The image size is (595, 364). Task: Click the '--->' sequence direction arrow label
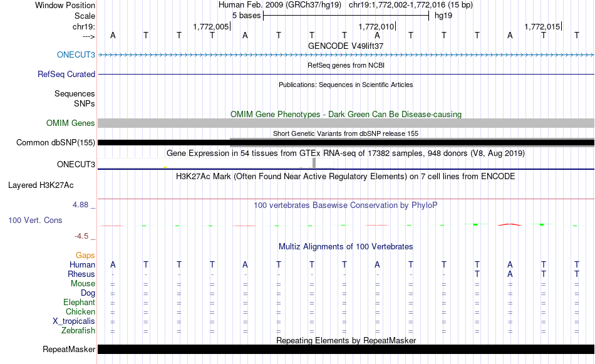[89, 36]
